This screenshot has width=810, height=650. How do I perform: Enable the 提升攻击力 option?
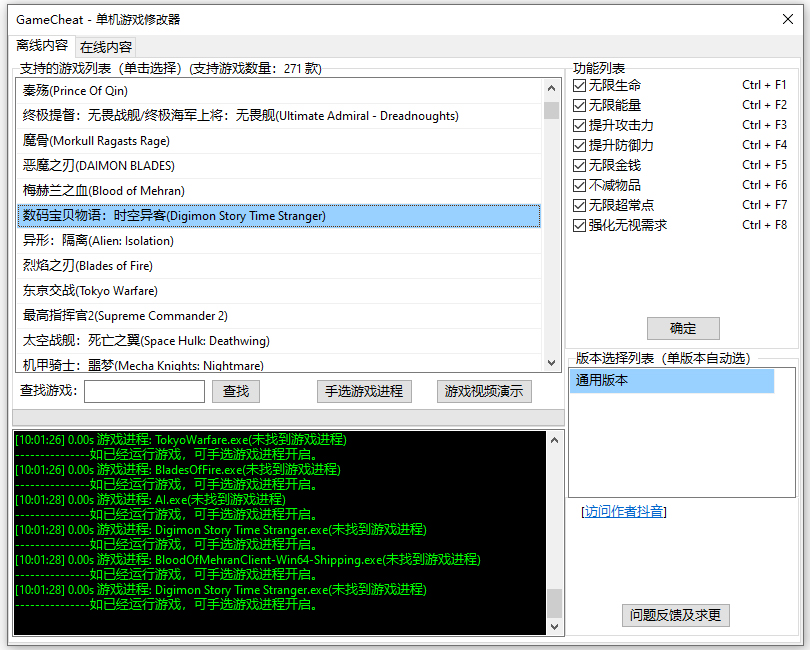(x=580, y=125)
